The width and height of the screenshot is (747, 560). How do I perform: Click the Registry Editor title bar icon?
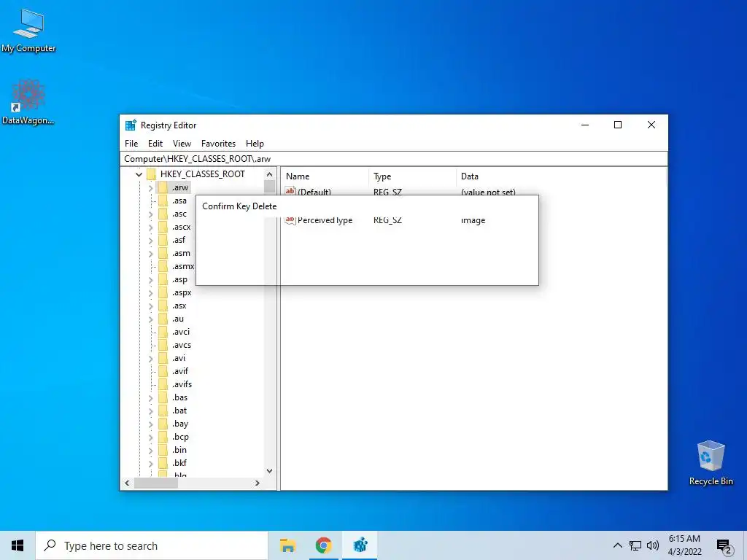click(131, 125)
